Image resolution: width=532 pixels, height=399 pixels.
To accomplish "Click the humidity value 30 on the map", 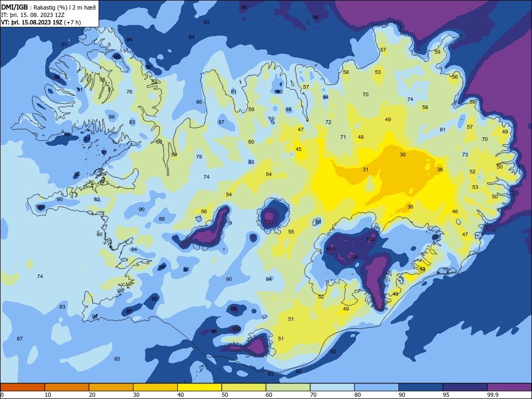I will coord(403,155).
